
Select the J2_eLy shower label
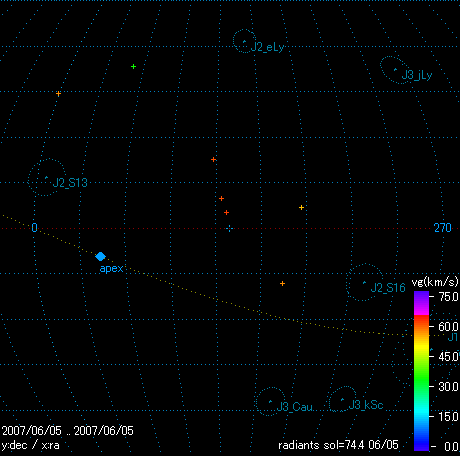(x=267, y=47)
